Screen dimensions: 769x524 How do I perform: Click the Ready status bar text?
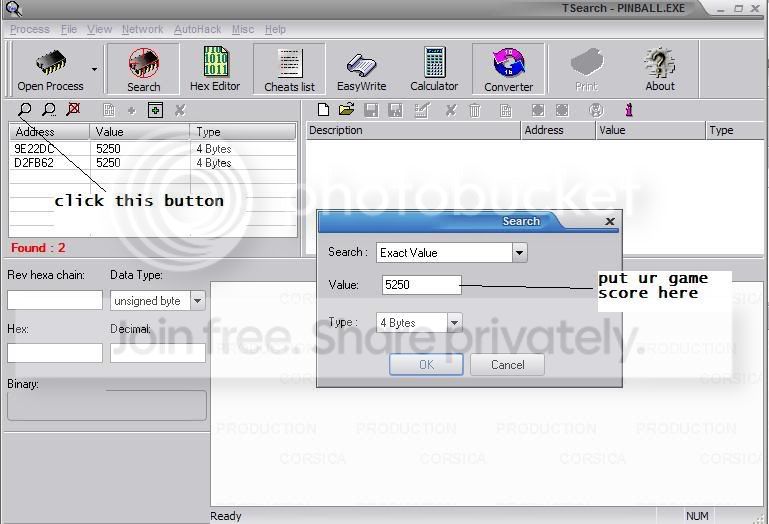click(x=226, y=516)
